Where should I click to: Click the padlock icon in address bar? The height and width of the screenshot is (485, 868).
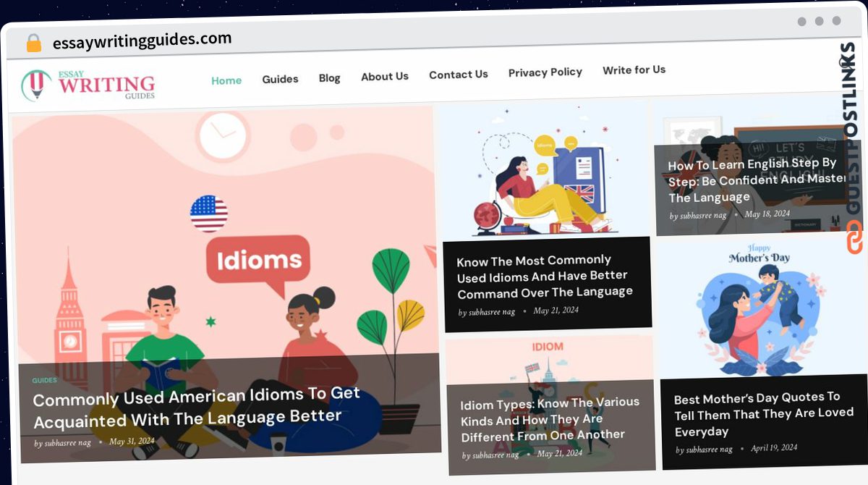(x=34, y=43)
